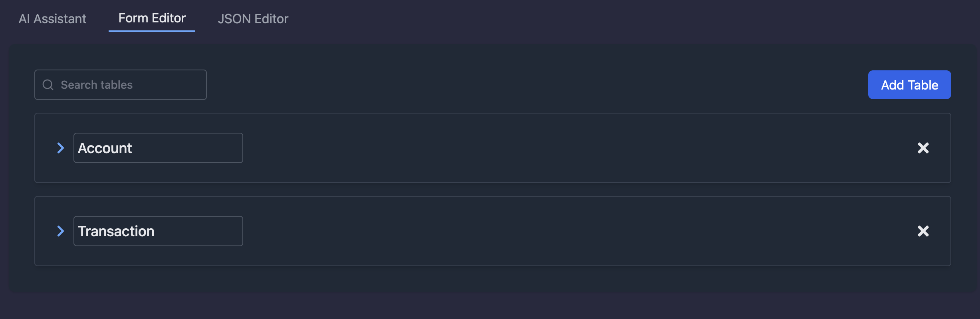
Task: Place cursor after the word Transaction
Action: pyautogui.click(x=155, y=231)
